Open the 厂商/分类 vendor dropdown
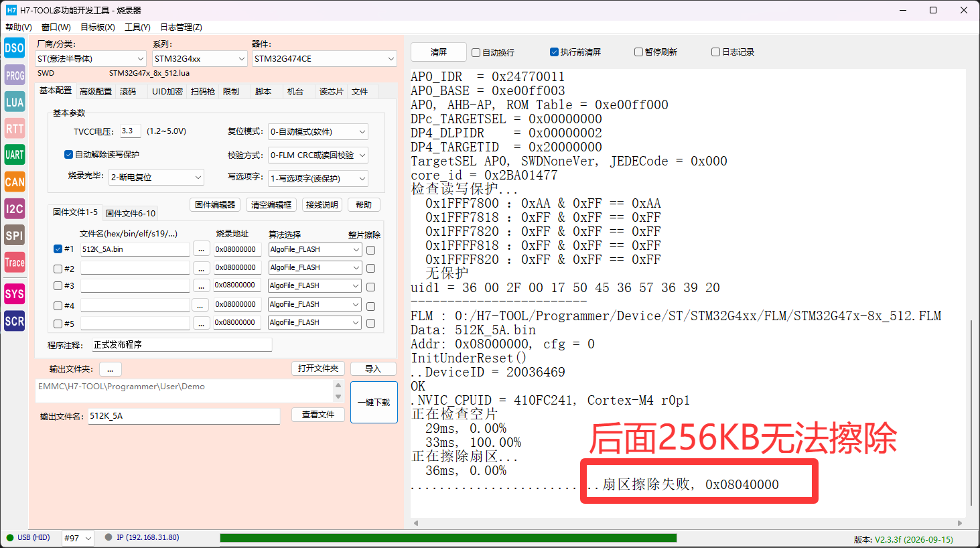Image resolution: width=980 pixels, height=548 pixels. [90, 59]
